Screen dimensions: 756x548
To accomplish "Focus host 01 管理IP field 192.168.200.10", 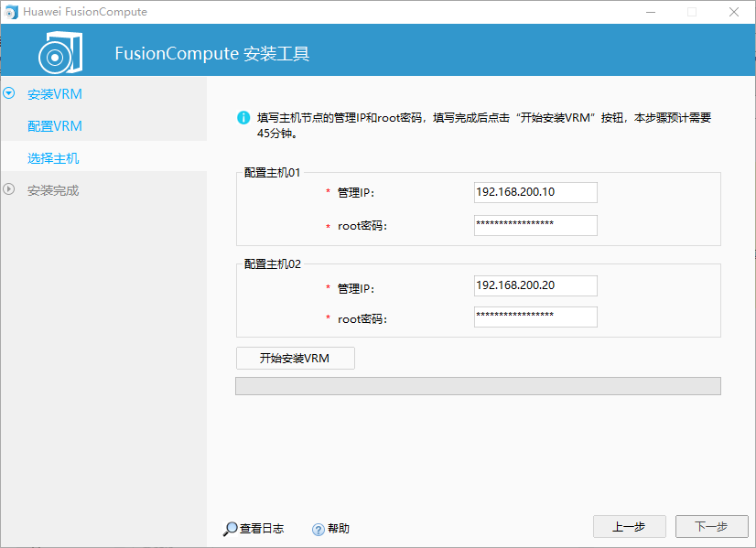I will (x=535, y=192).
